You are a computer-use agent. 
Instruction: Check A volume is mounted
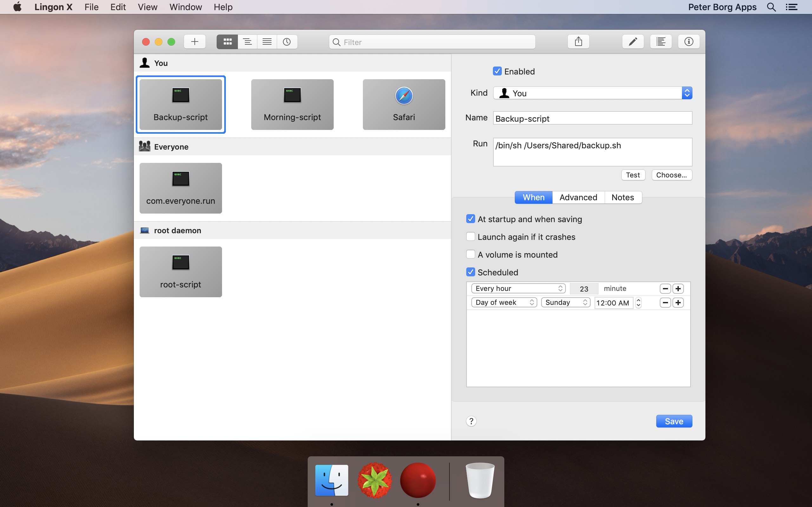coord(470,254)
